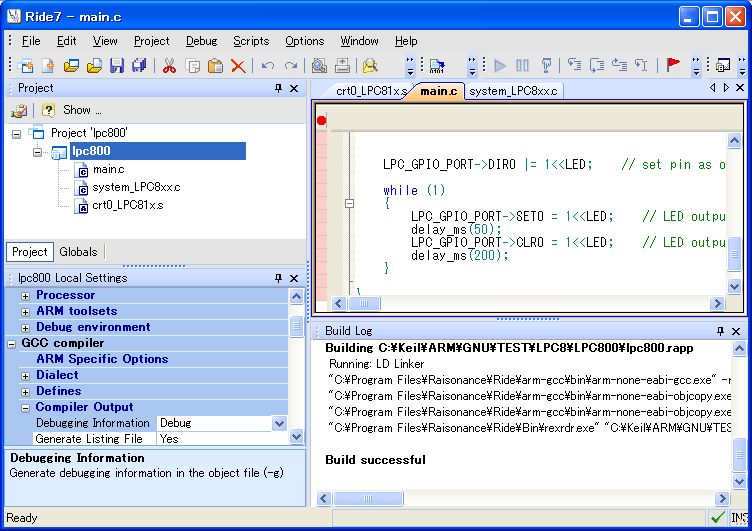The width and height of the screenshot is (752, 531).
Task: Click the editor horizontal scrollbar thumb
Action: point(364,303)
